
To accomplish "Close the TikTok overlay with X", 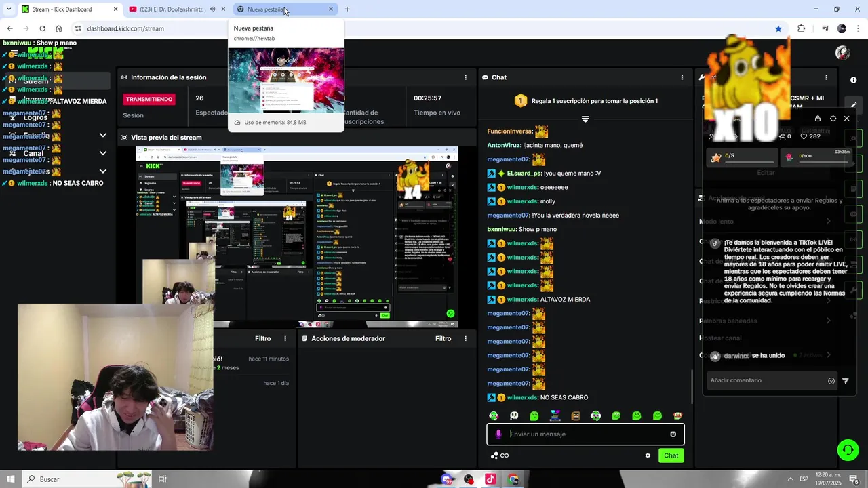I will [x=846, y=119].
